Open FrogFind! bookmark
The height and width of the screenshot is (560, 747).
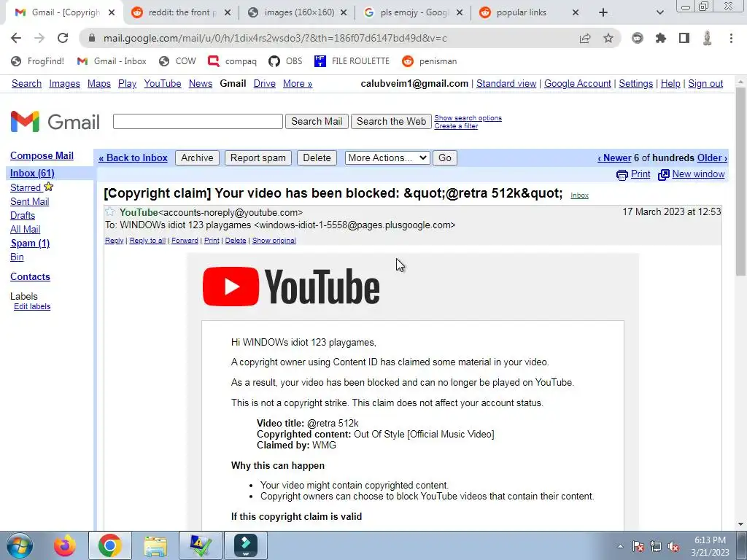pos(37,61)
